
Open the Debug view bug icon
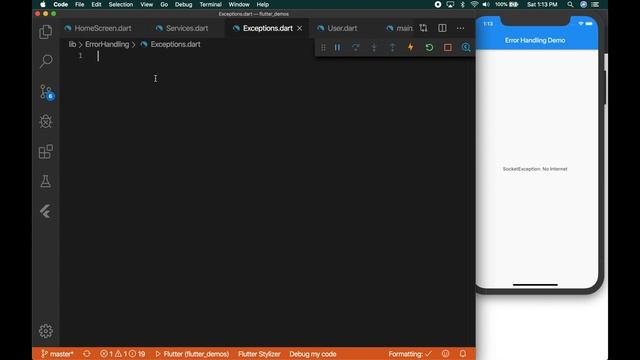click(x=46, y=122)
